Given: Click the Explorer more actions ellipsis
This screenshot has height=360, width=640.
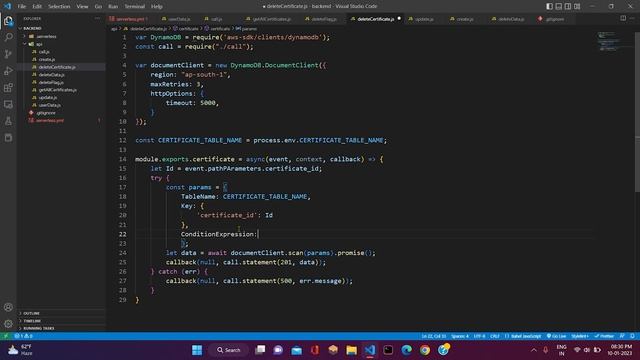Looking at the screenshot, I should pyautogui.click(x=97, y=18).
